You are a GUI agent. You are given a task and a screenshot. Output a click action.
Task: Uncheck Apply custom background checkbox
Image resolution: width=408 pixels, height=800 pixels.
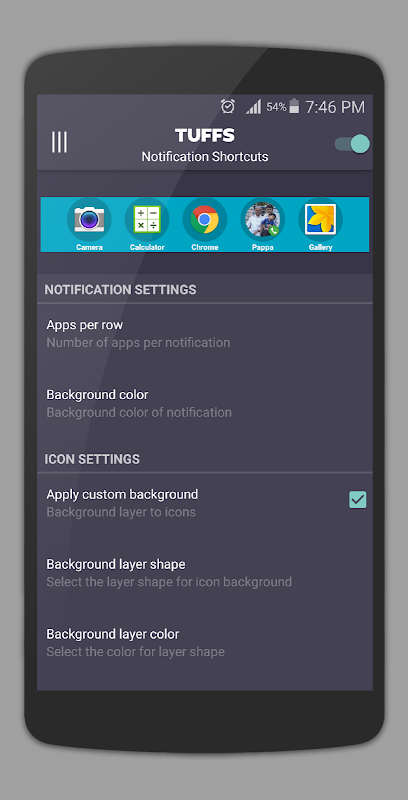(358, 500)
